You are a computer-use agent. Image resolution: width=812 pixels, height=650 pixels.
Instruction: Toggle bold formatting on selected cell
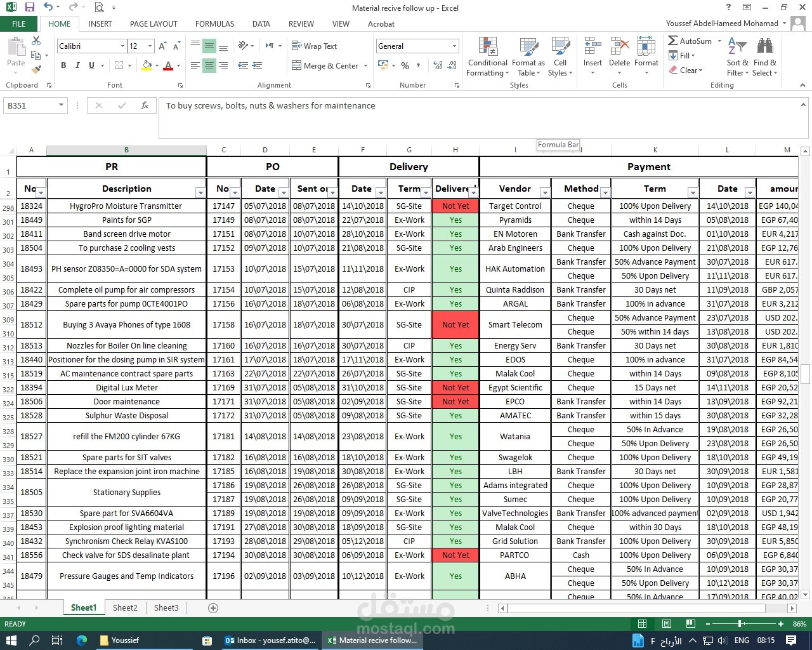(63, 65)
